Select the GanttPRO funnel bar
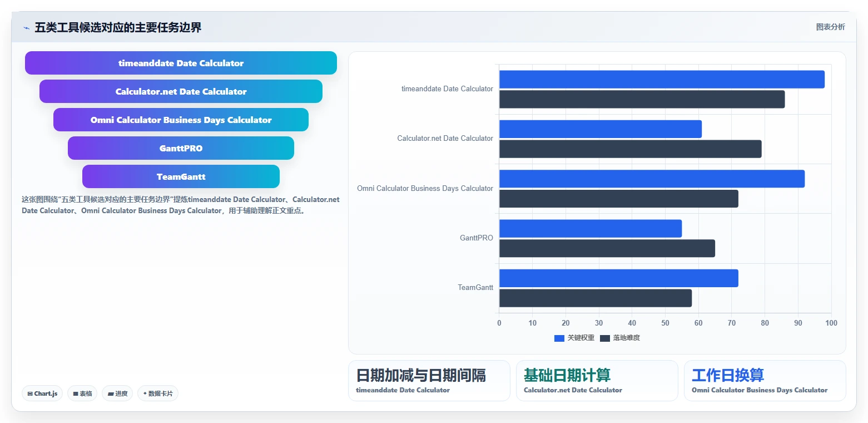 (181, 148)
